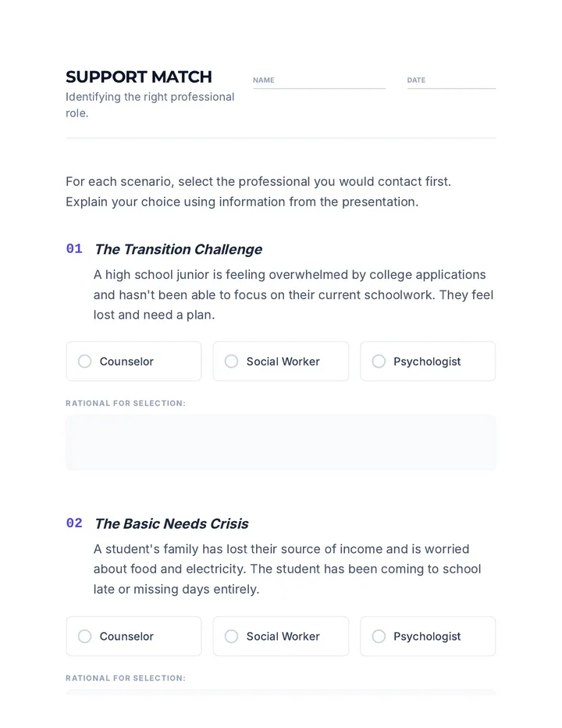The image size is (562, 728).
Task: Click the Counselor option card in scenario 02
Action: click(x=133, y=636)
